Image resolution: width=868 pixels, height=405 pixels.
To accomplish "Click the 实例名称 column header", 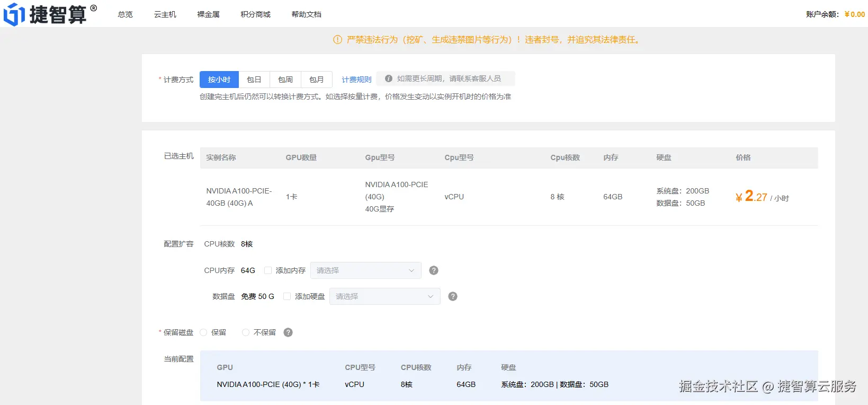I will [221, 157].
